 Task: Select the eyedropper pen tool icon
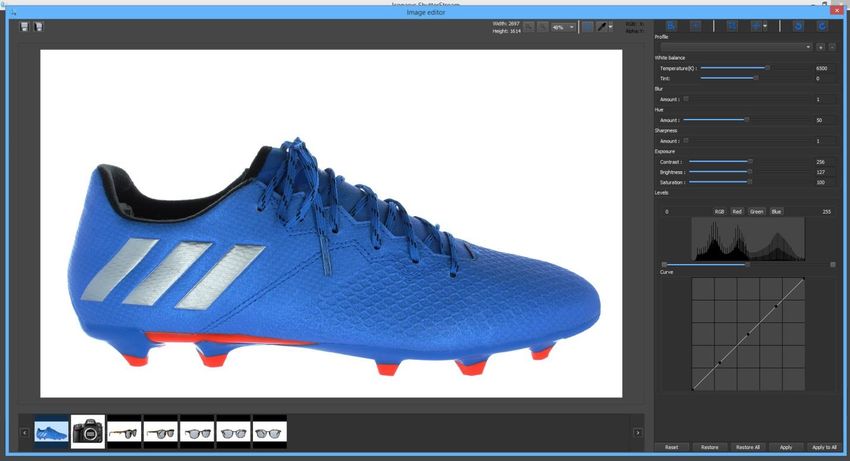[602, 27]
